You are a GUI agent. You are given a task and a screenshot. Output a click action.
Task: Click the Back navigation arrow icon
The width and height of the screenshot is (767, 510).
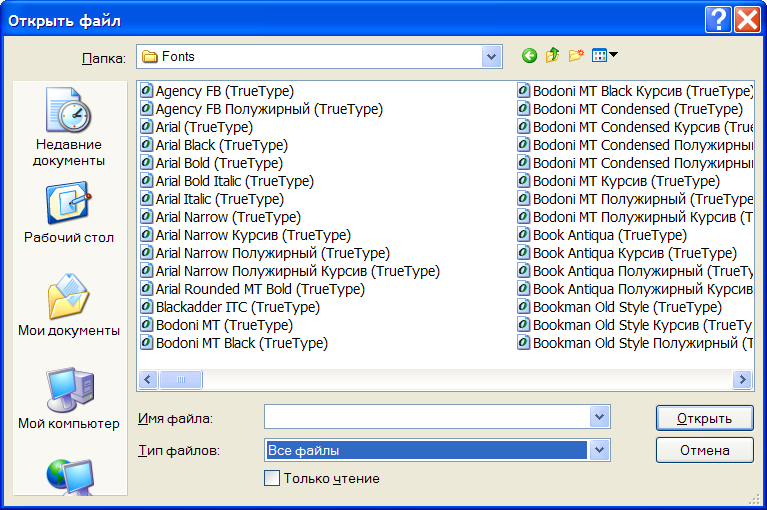point(529,56)
